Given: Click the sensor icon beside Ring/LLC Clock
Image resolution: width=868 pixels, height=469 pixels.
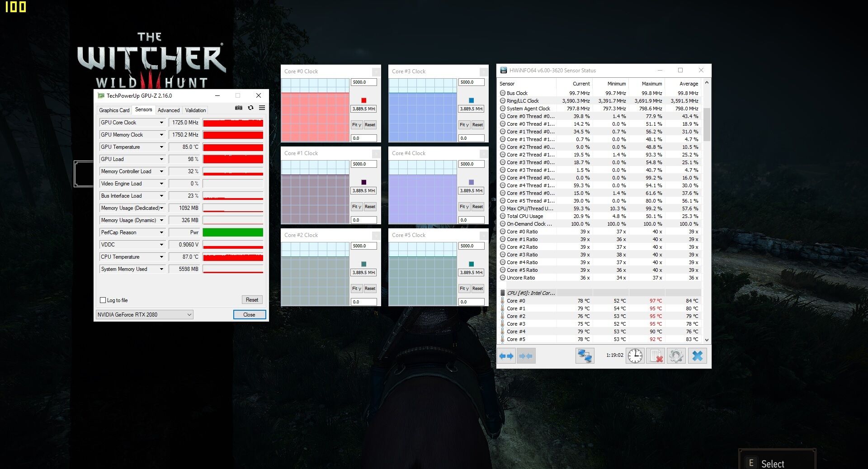Looking at the screenshot, I should click(x=503, y=100).
